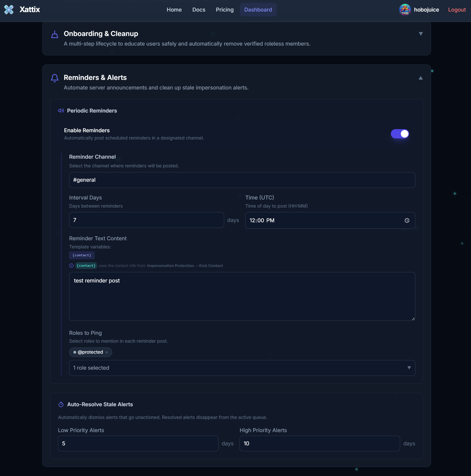Viewport: 471px width, 476px height.
Task: Click the Onboarding & Cleanup heading
Action: tap(101, 34)
